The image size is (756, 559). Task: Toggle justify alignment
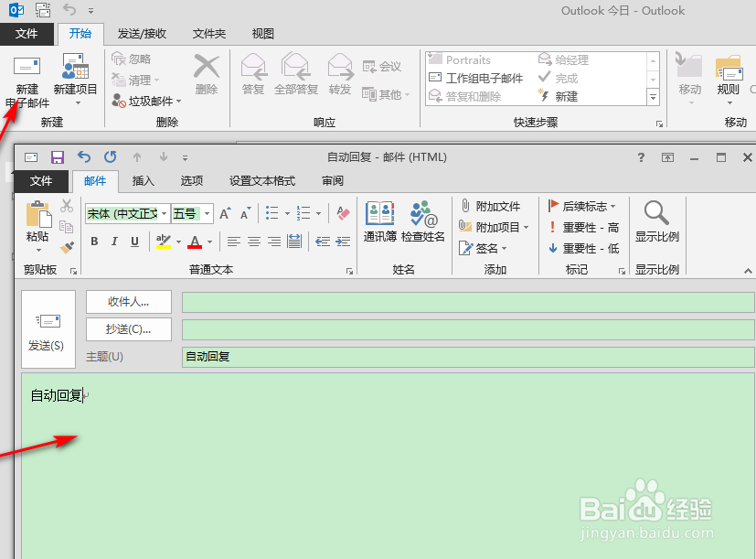tap(294, 241)
